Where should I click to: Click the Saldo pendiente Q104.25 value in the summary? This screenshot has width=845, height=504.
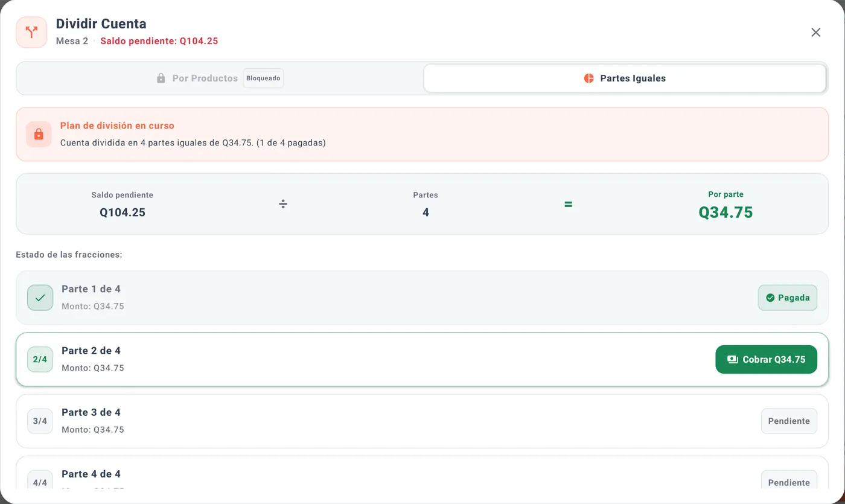tap(123, 212)
